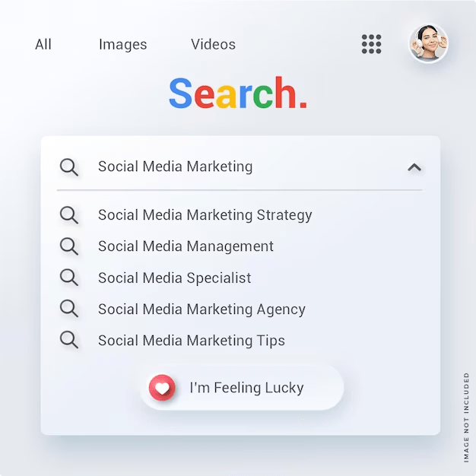
Task: Click magnifier icon beside Social Media Marketing Agency
Action: click(69, 309)
